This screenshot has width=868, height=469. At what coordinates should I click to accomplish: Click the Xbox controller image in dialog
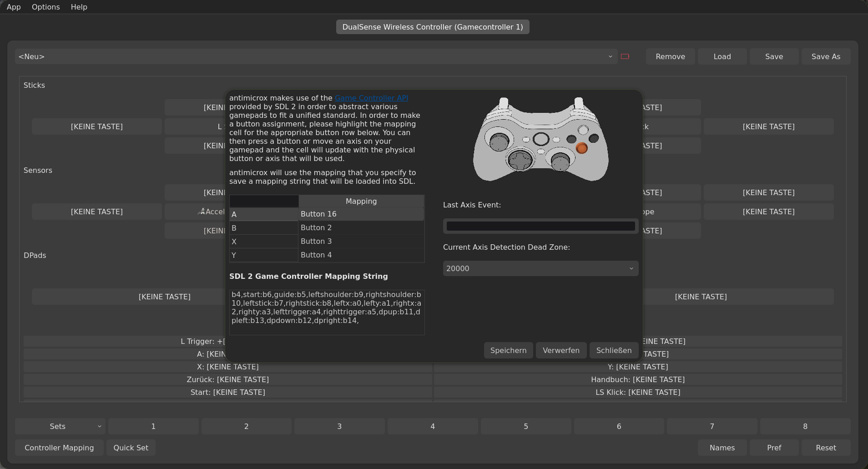click(540, 139)
